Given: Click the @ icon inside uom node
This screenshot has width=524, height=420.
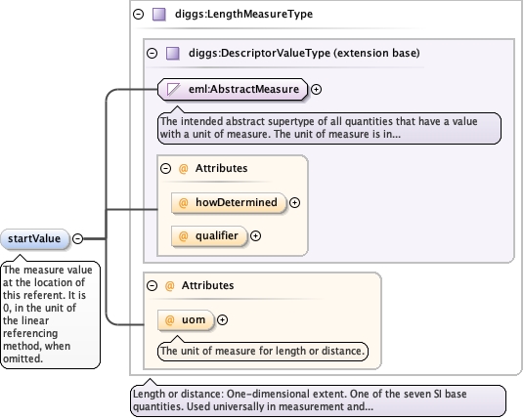Looking at the screenshot, I should pyautogui.click(x=170, y=319).
